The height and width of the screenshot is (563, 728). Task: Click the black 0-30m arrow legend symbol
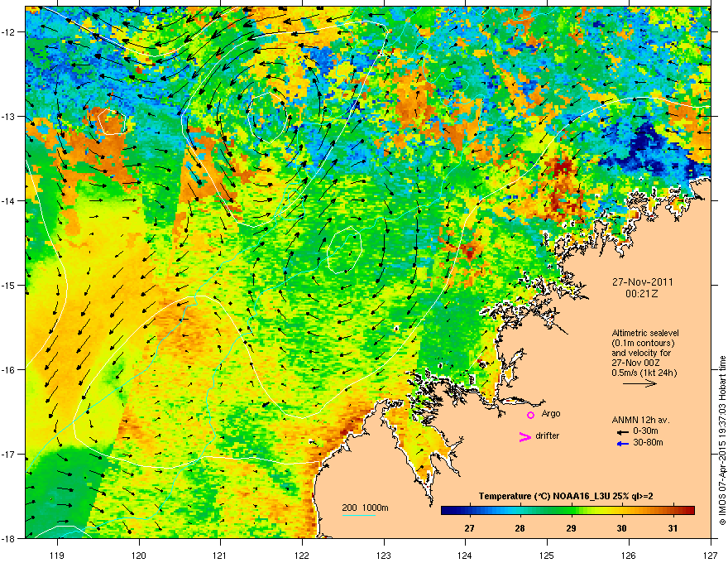tap(623, 432)
